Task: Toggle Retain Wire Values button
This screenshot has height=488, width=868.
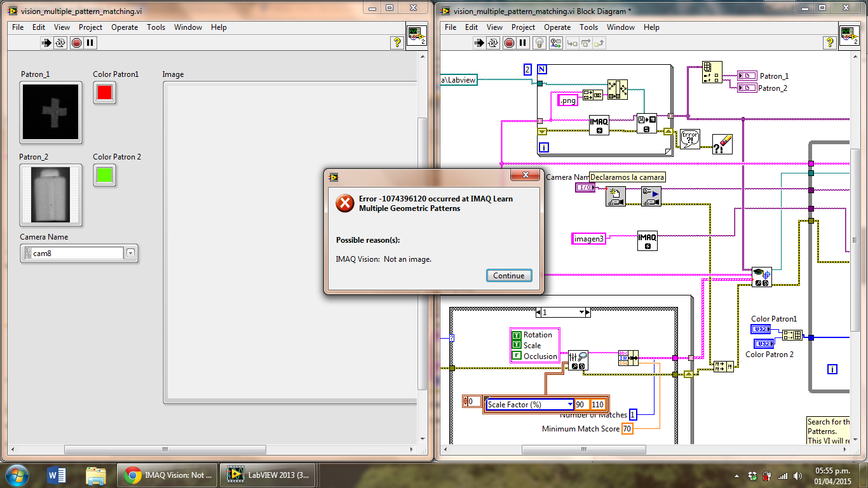Action: (x=555, y=43)
